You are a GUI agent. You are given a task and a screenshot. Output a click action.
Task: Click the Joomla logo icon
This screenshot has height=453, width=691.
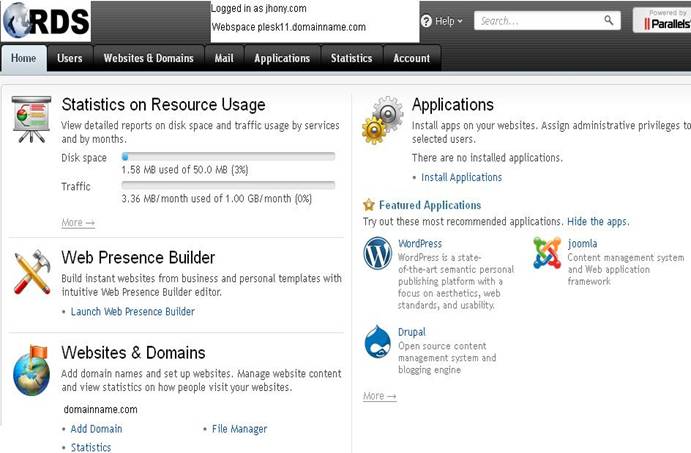(x=547, y=253)
